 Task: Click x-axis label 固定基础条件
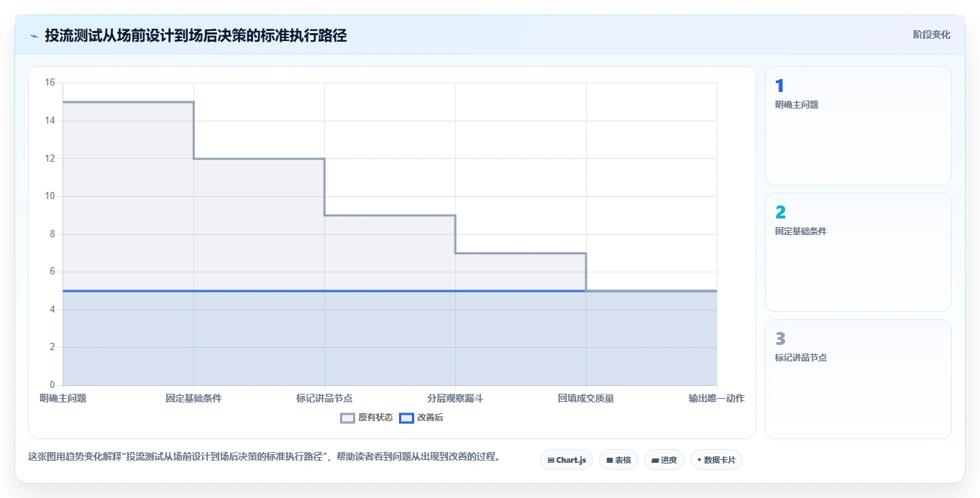coord(193,398)
